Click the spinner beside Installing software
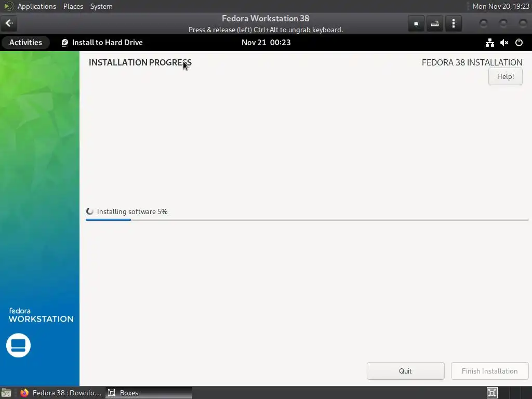This screenshot has height=399, width=532. pyautogui.click(x=90, y=211)
